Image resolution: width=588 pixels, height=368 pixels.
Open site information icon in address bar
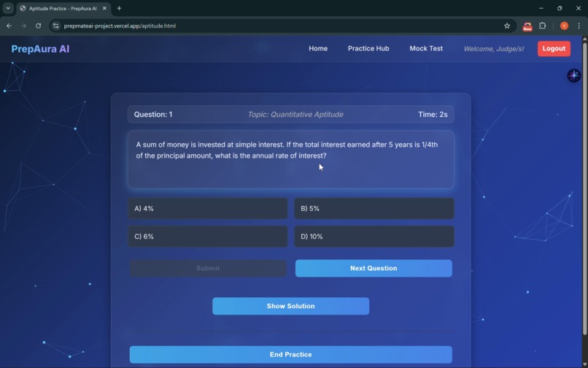pos(56,26)
